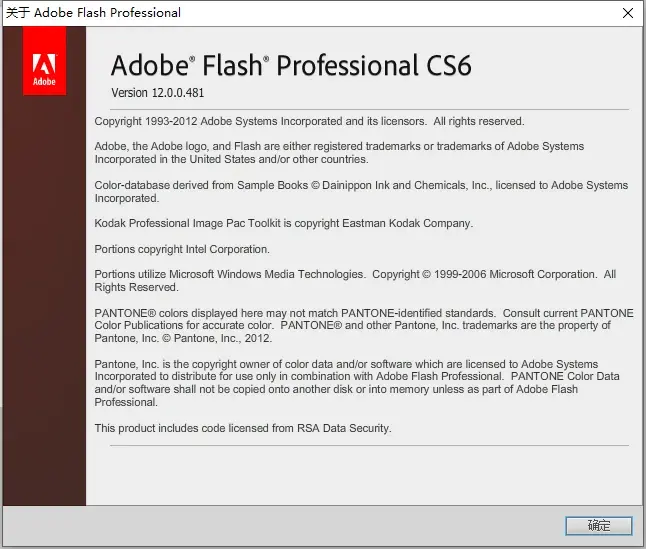
Task: Click the Adobe registered trademarks paragraph
Action: coord(338,153)
